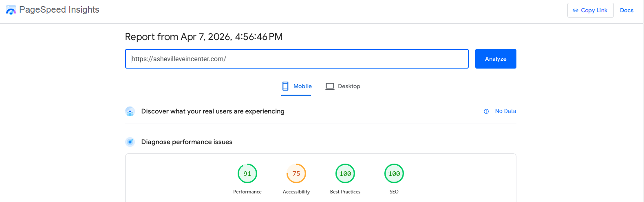Jump to the Best Practices score gauge
The height and width of the screenshot is (202, 644).
(x=345, y=173)
